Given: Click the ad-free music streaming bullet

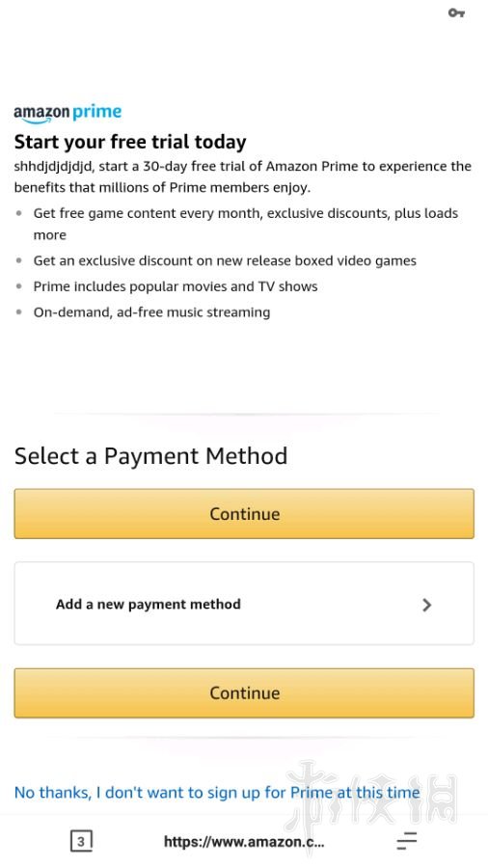Looking at the screenshot, I should [x=151, y=312].
